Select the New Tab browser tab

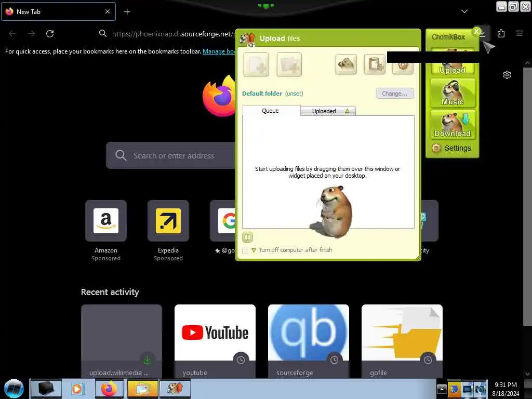pos(58,11)
